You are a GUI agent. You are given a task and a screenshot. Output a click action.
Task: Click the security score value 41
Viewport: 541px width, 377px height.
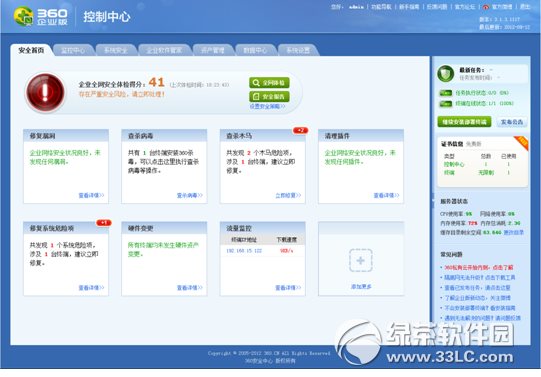pos(156,82)
